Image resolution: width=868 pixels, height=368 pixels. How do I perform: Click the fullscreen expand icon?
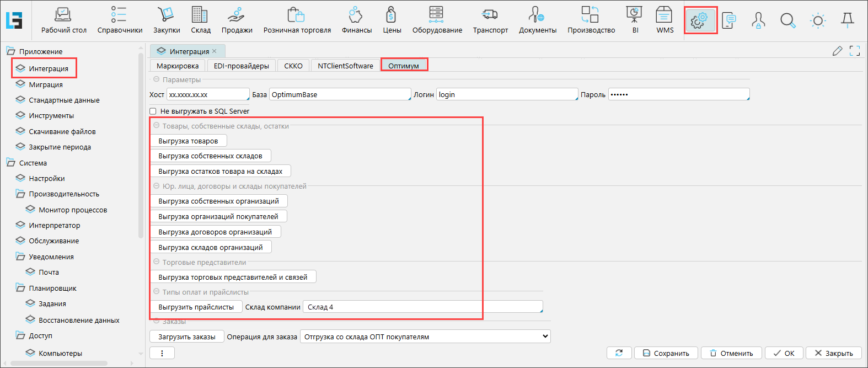[x=855, y=51]
